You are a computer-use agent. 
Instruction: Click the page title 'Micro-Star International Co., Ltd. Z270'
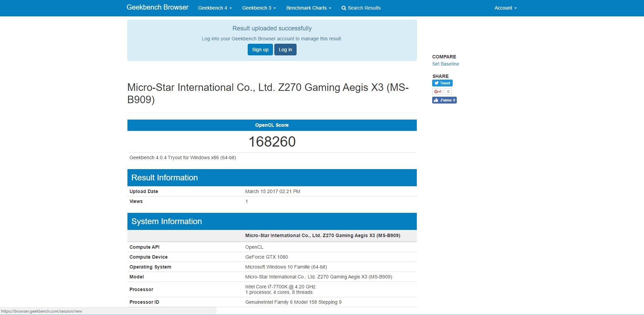pos(268,93)
